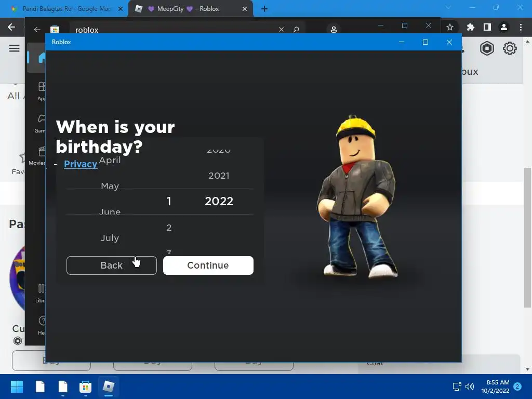
Task: Open a new browser tab
Action: [x=264, y=9]
